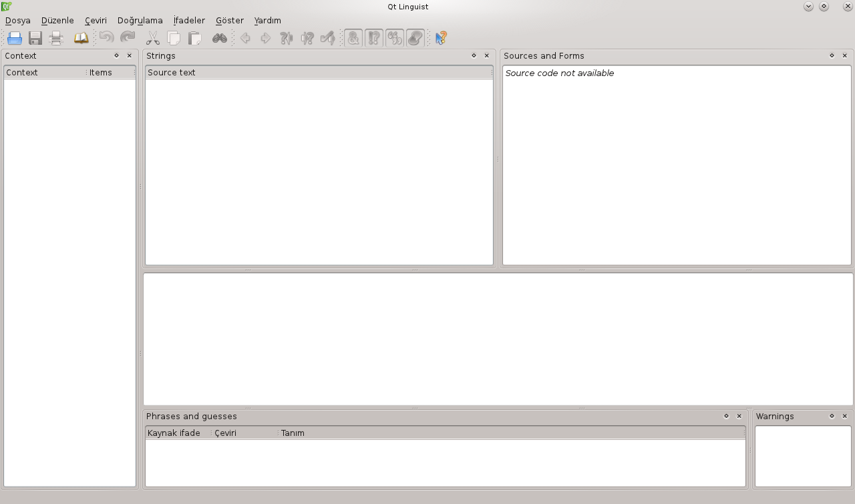Toggle phrase matches validation quotes button

click(395, 38)
